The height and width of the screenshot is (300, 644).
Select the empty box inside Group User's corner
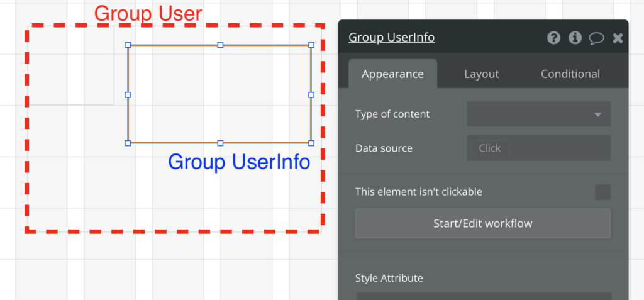(71, 65)
